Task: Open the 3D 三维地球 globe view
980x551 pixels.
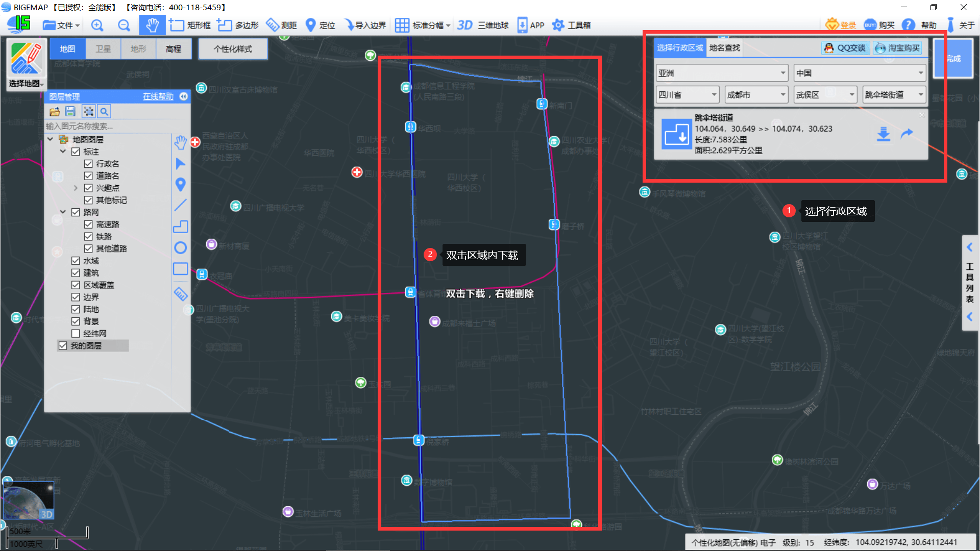Action: tap(483, 25)
